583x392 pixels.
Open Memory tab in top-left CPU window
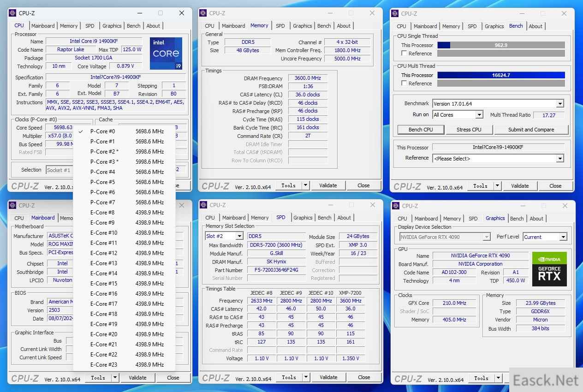click(x=69, y=26)
